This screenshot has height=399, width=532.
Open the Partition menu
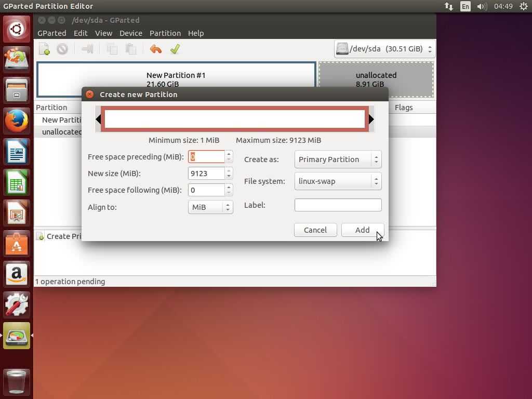pyautogui.click(x=165, y=33)
